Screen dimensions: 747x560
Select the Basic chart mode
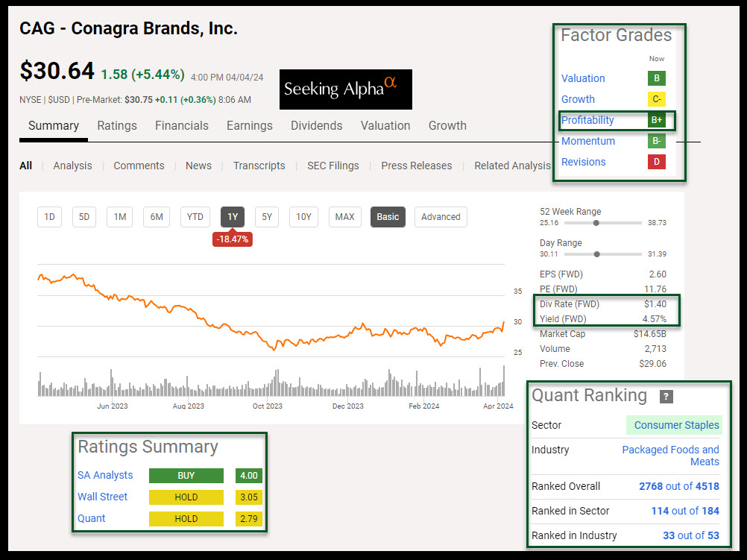(388, 217)
